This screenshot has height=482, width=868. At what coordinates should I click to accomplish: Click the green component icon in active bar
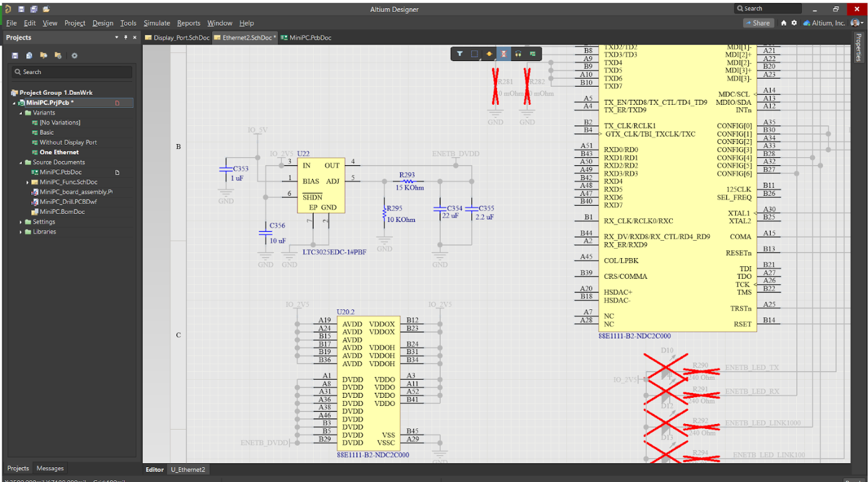533,54
